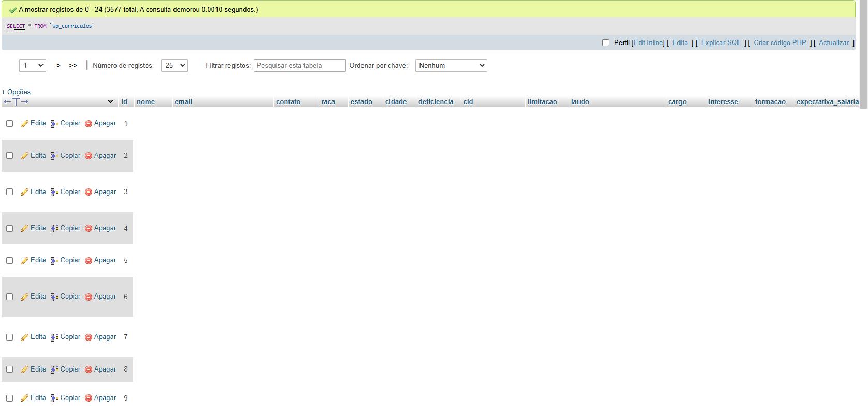Click the Copiar icon in row 4
Screen dimensions: 868x414
pos(54,228)
